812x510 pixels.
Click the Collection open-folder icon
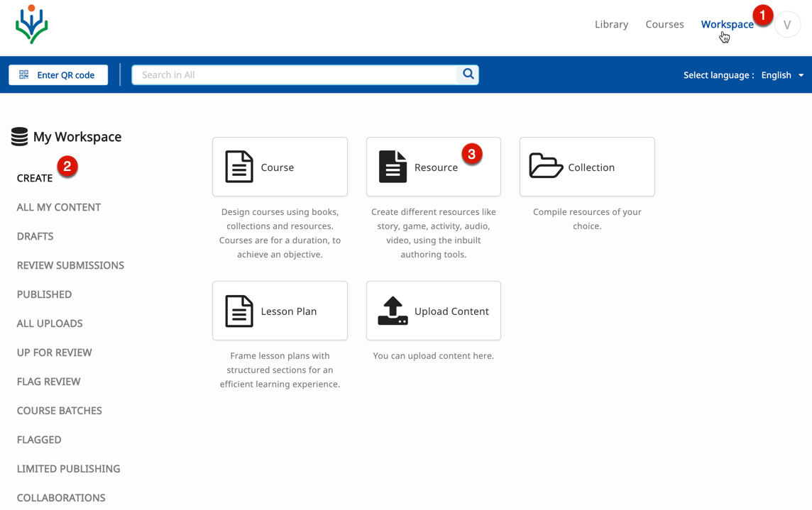pos(545,166)
